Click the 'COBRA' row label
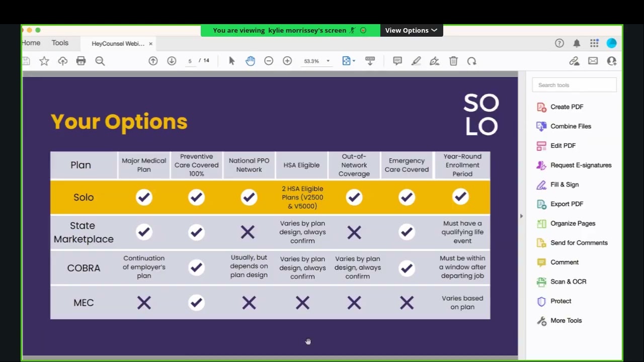This screenshot has height=362, width=644. click(x=84, y=268)
